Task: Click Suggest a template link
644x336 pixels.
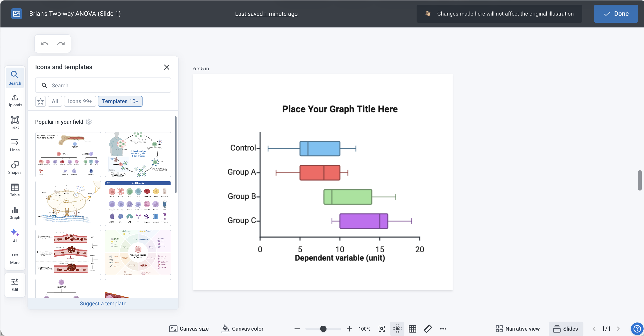Action: [103, 304]
